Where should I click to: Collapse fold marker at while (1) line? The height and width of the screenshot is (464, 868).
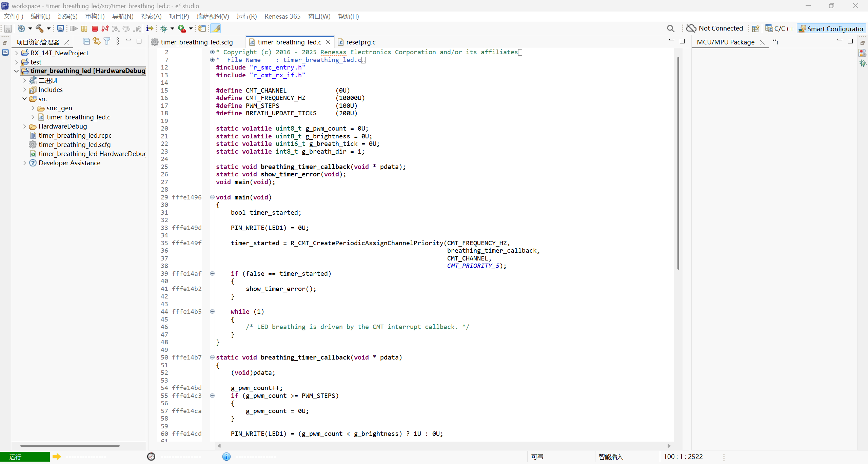[212, 311]
